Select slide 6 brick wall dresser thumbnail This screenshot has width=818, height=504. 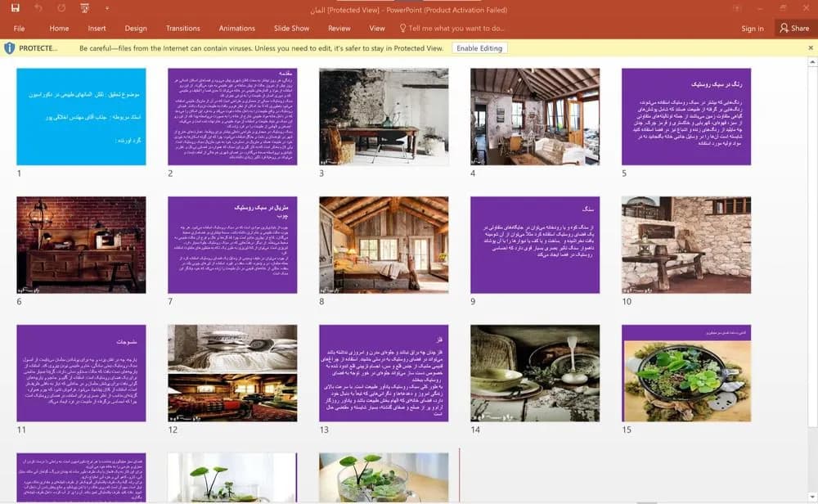(x=81, y=245)
